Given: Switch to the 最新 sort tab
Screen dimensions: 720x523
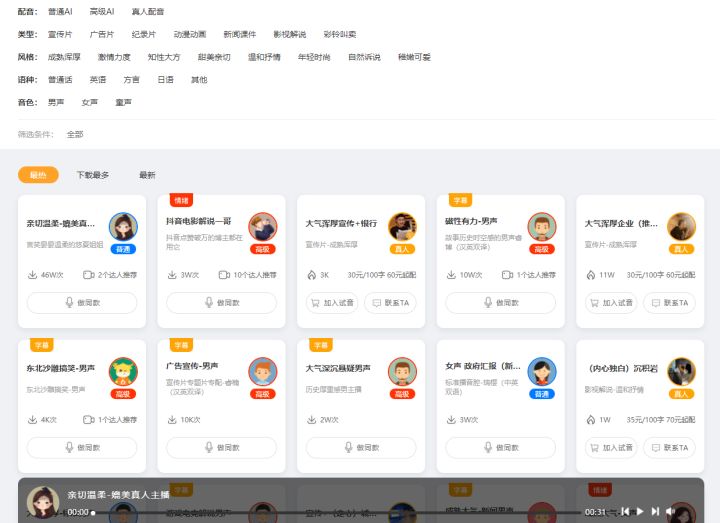Looking at the screenshot, I should click(147, 175).
